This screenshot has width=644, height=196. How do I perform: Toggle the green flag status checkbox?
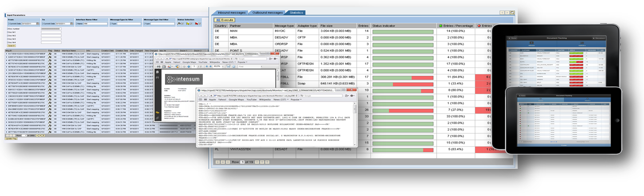182,24
